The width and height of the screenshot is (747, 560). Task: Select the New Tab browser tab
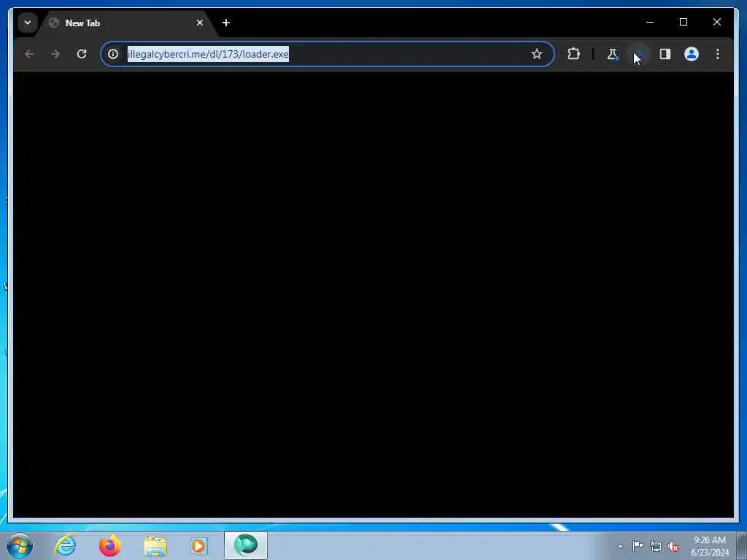128,23
